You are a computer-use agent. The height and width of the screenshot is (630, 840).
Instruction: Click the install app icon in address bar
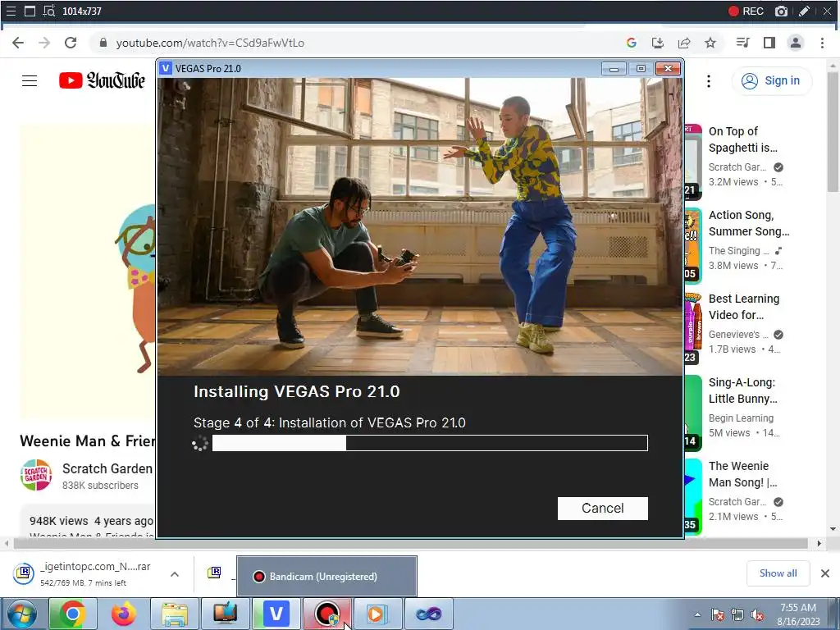click(658, 43)
